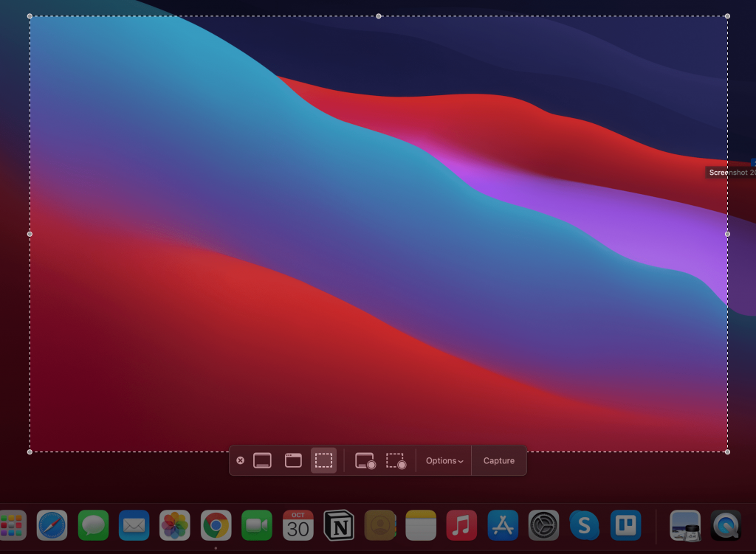Launch the Music app from the Dock
Screen dimensions: 756x554
[461, 525]
